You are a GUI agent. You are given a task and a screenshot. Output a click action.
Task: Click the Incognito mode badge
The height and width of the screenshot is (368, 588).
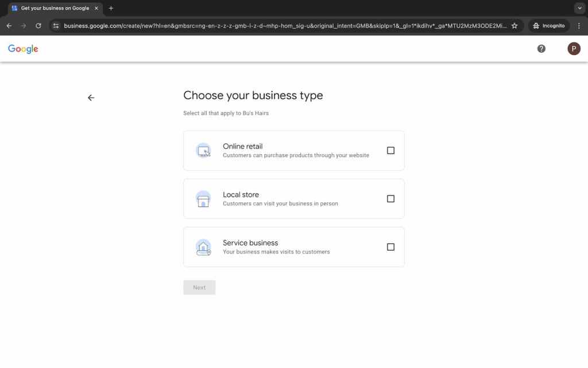[548, 25]
